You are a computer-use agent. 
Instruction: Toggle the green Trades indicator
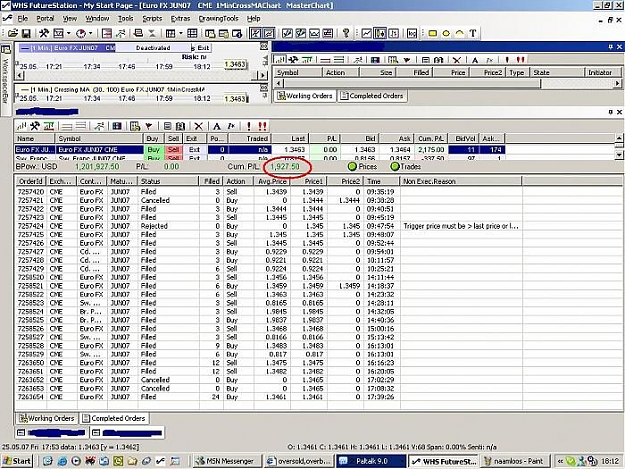tap(395, 167)
